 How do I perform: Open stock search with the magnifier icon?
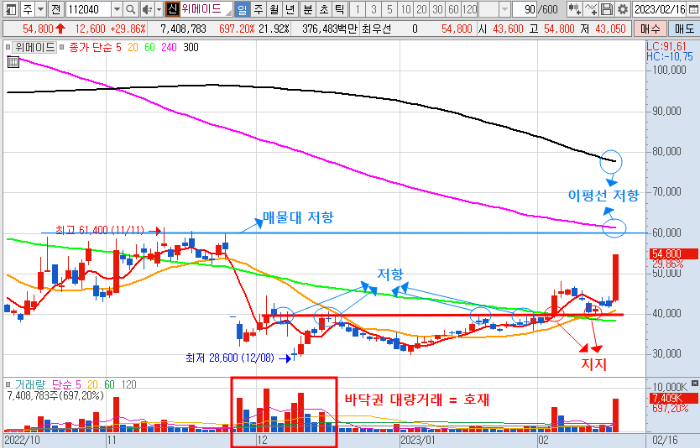[x=130, y=9]
